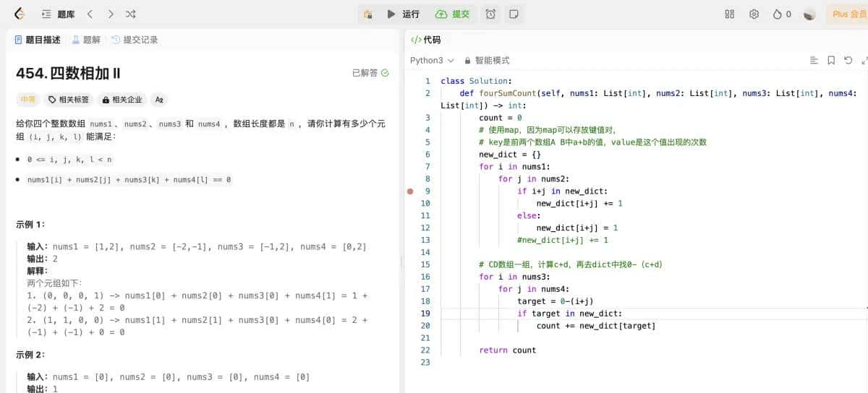Click the commented '#new_dict[i+j] += 1' line
The width and height of the screenshot is (868, 393).
coord(563,241)
